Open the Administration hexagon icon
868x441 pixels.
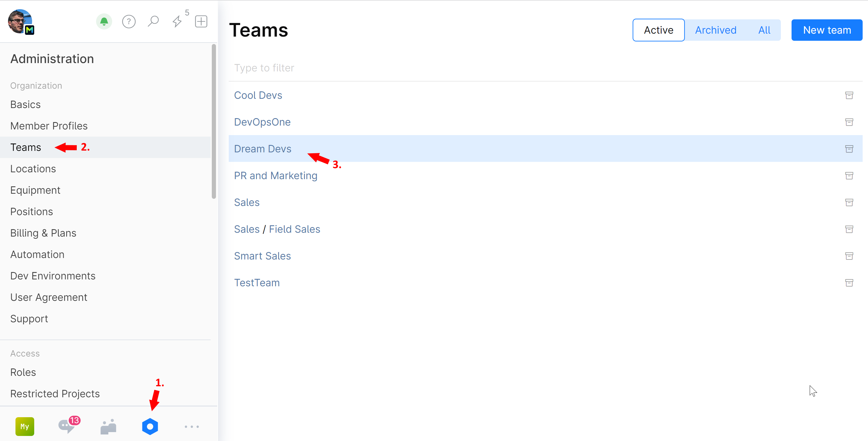pyautogui.click(x=150, y=426)
